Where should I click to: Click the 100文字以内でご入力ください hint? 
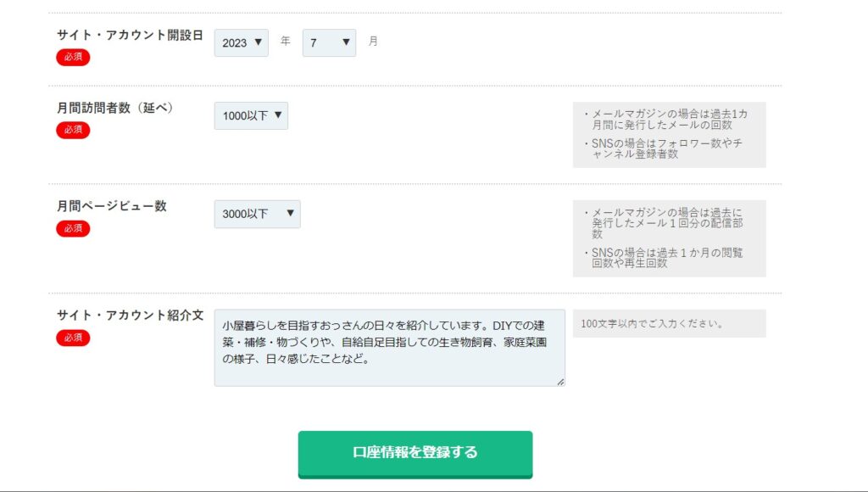pos(652,323)
